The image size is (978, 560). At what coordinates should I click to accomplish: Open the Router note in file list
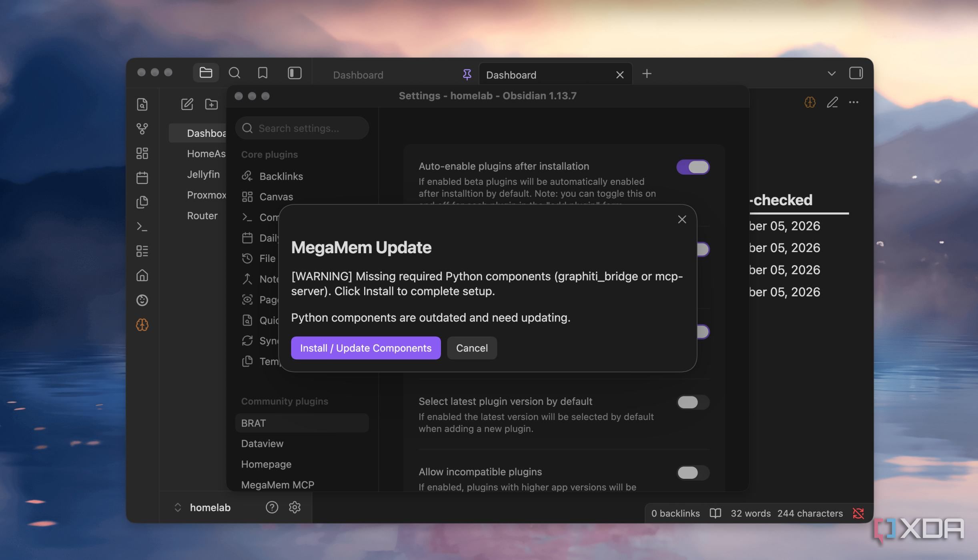tap(202, 216)
